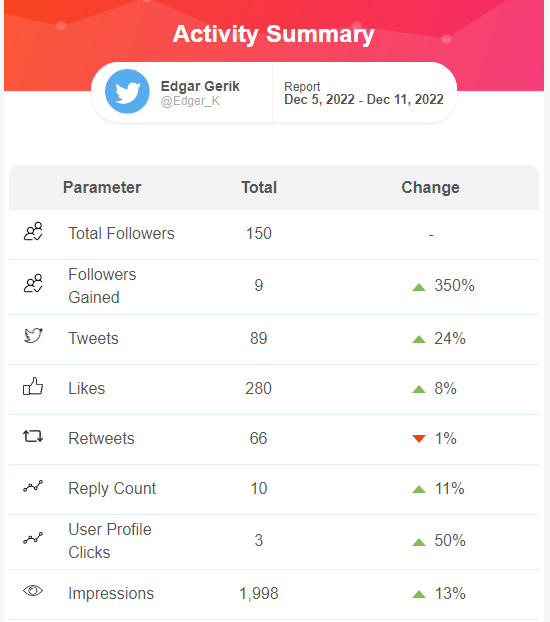The height and width of the screenshot is (622, 550).
Task: Click the Followers Gained people icon
Action: click(33, 283)
